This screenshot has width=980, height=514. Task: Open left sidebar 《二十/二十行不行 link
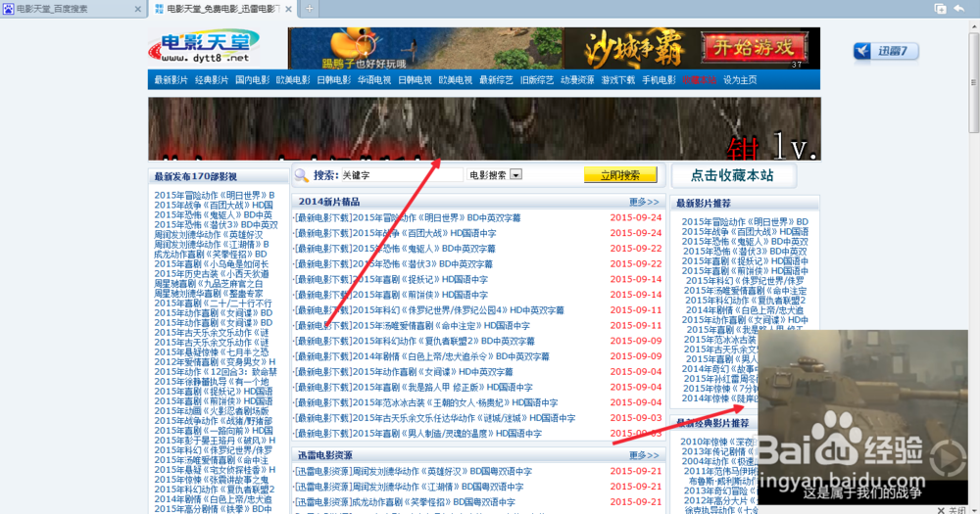pyautogui.click(x=213, y=304)
